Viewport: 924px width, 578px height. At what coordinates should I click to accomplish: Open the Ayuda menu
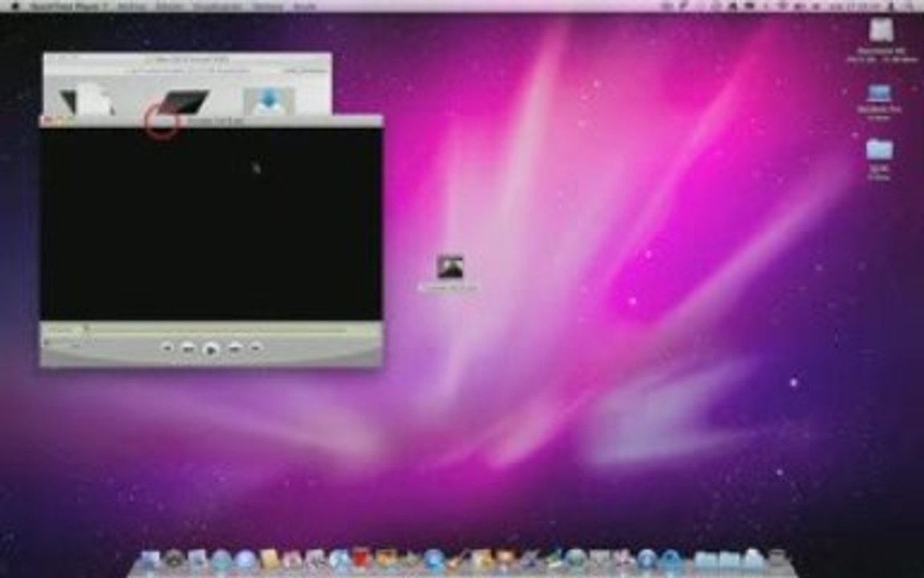click(305, 6)
